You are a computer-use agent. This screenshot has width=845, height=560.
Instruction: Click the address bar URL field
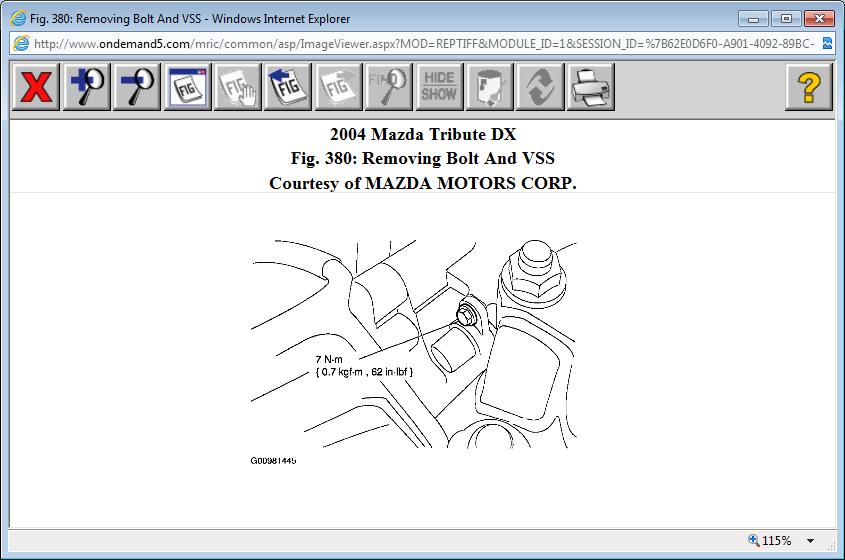click(424, 44)
